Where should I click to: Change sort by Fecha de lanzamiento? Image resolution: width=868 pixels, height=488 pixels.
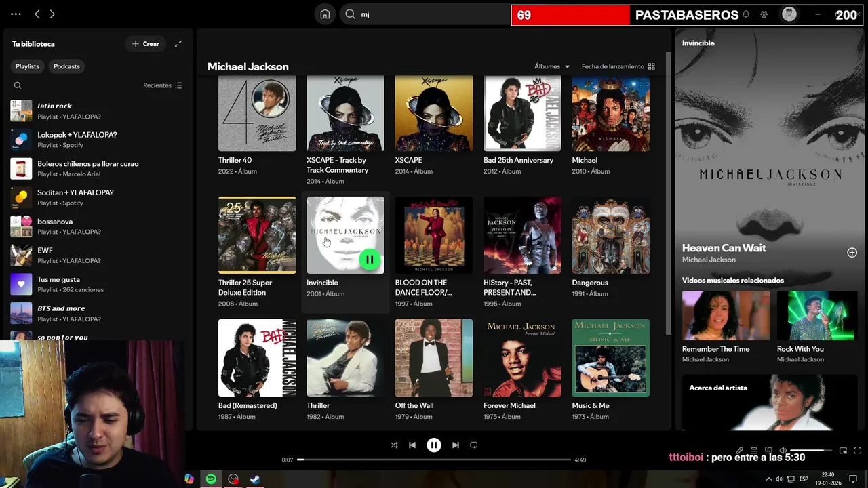613,66
